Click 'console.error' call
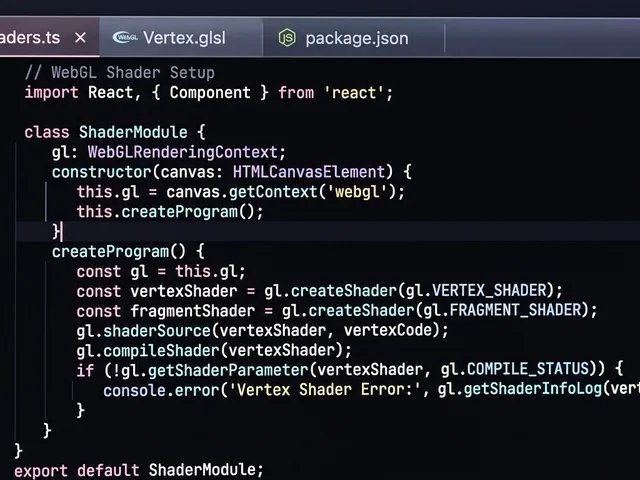 (x=161, y=390)
